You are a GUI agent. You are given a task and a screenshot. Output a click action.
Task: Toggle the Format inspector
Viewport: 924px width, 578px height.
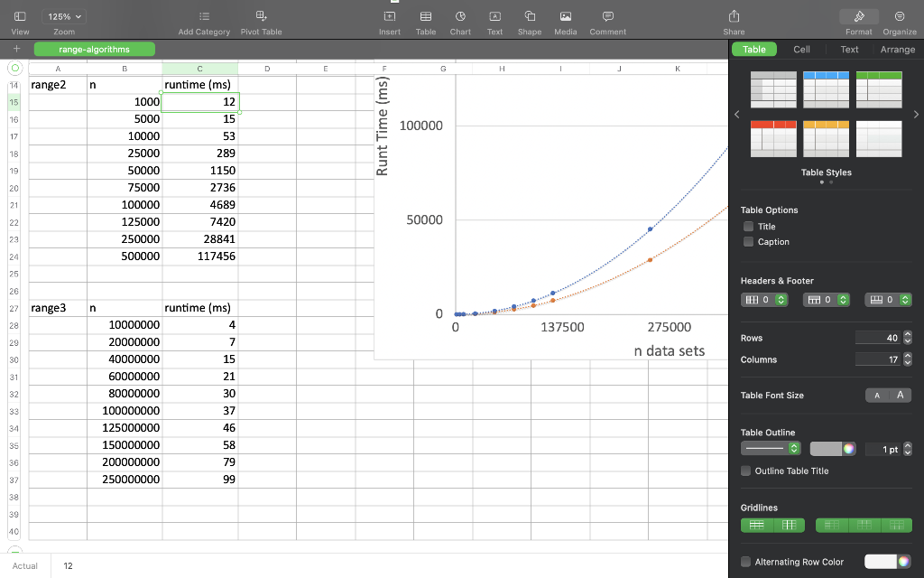point(859,16)
